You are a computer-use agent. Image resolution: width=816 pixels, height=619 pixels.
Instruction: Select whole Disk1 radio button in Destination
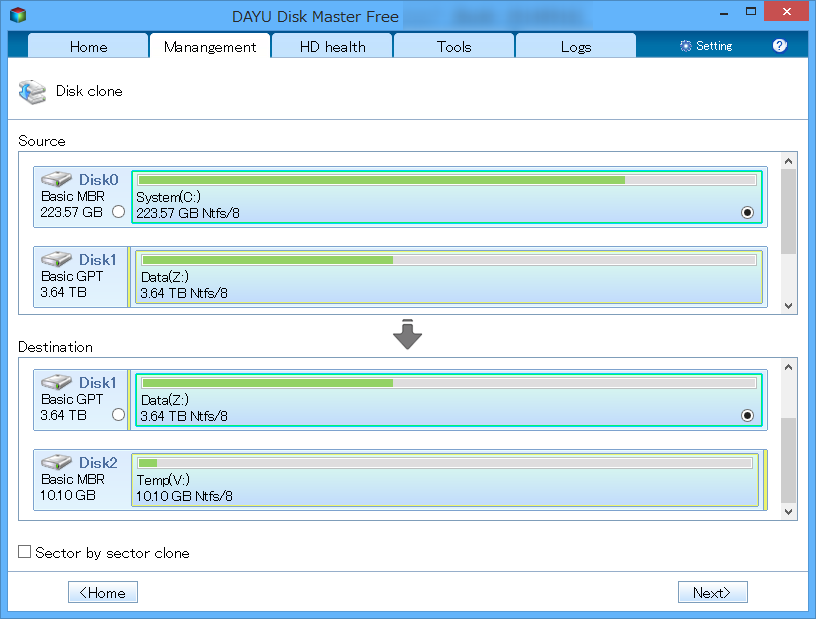[x=119, y=415]
